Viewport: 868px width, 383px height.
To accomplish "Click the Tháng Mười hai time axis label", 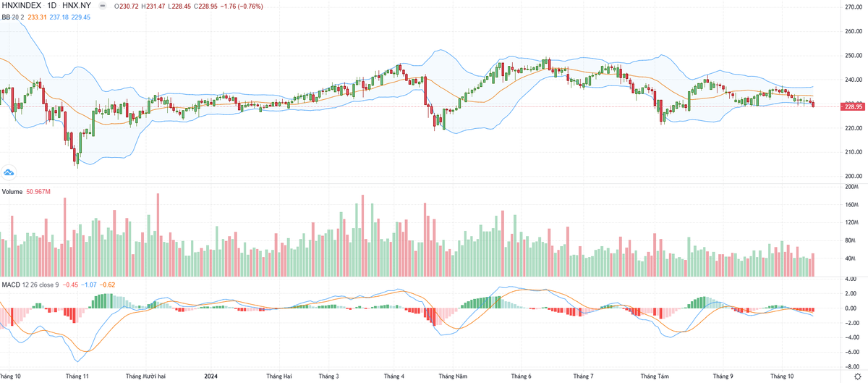I will pos(145,376).
